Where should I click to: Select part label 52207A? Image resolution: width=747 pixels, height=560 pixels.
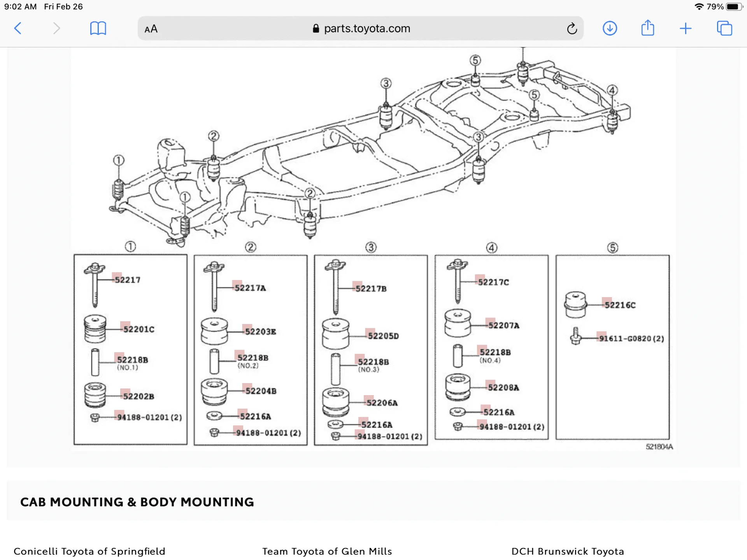[503, 325]
